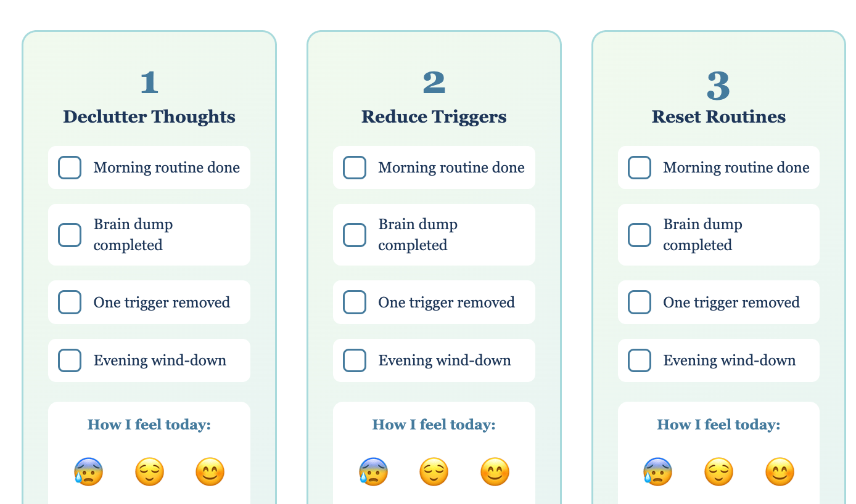Pick relieved emoji in Reset Routines card
The image size is (856, 504).
719,472
